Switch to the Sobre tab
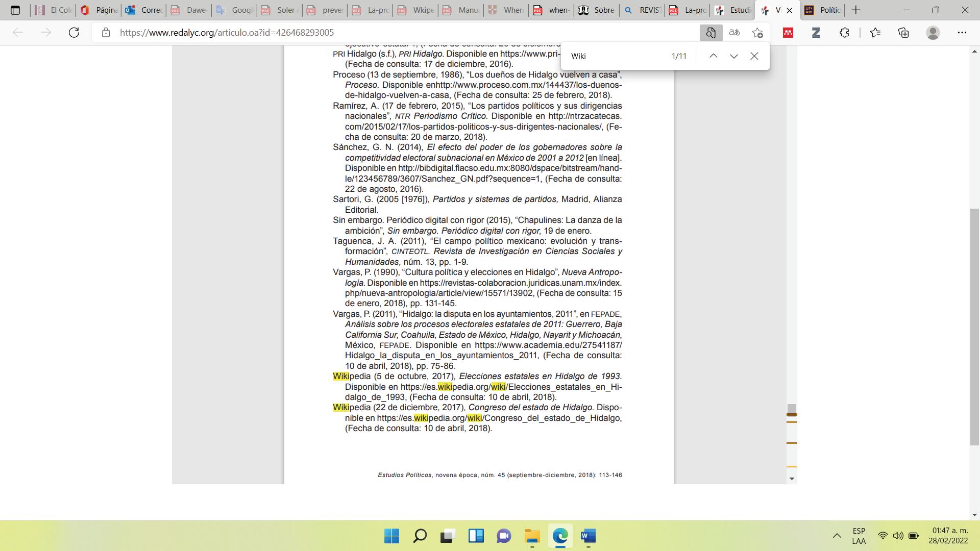Image resolution: width=980 pixels, height=551 pixels. [597, 10]
